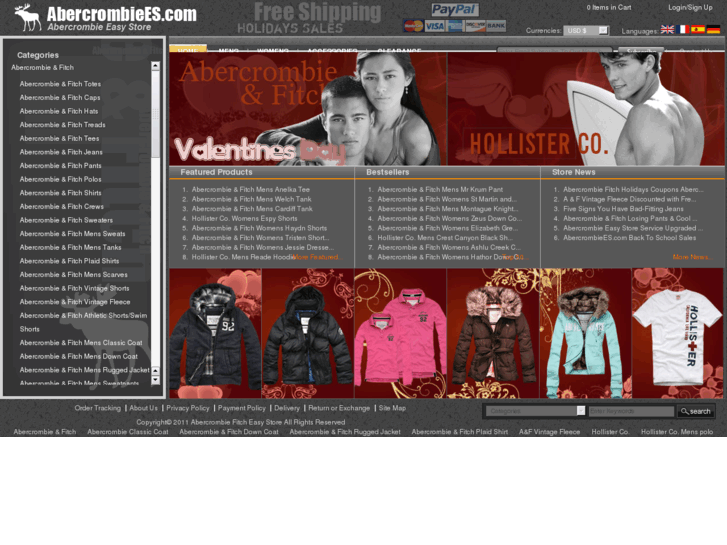Click categories list scroll up arrow
727x545 pixels.
pyautogui.click(x=155, y=66)
